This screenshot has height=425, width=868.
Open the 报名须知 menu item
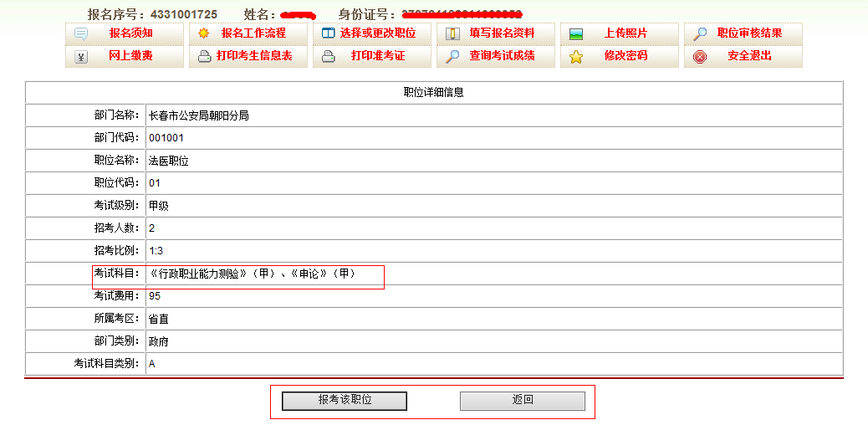(130, 33)
